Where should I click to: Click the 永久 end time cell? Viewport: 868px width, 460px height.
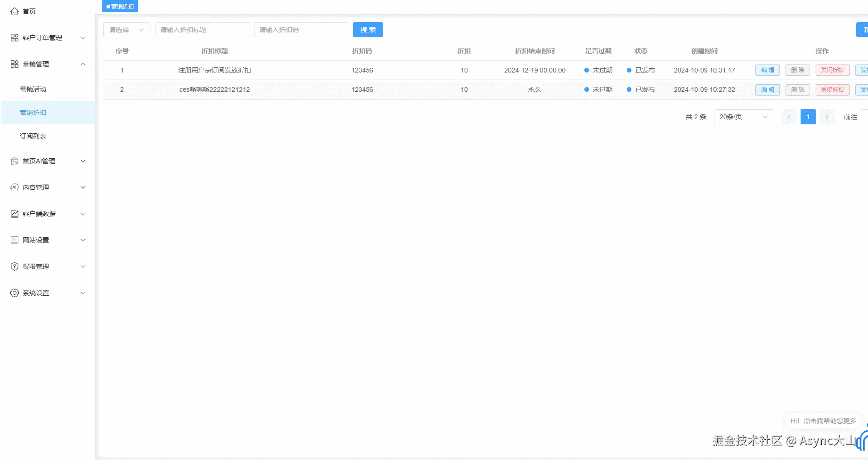click(x=535, y=89)
